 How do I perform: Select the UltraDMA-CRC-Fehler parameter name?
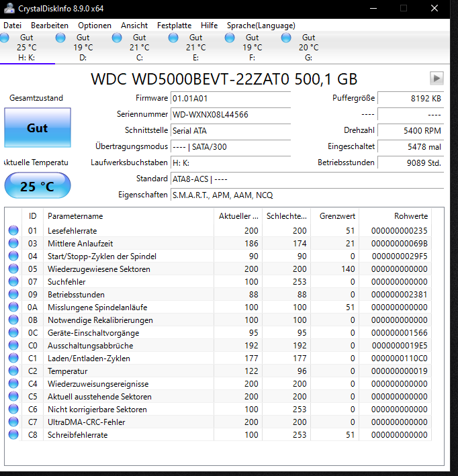coord(87,422)
